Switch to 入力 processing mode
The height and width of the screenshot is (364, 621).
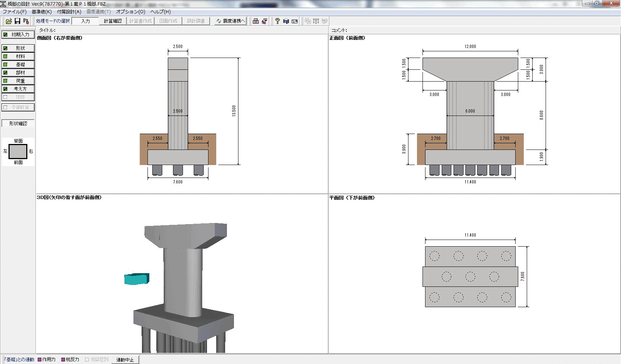point(85,21)
